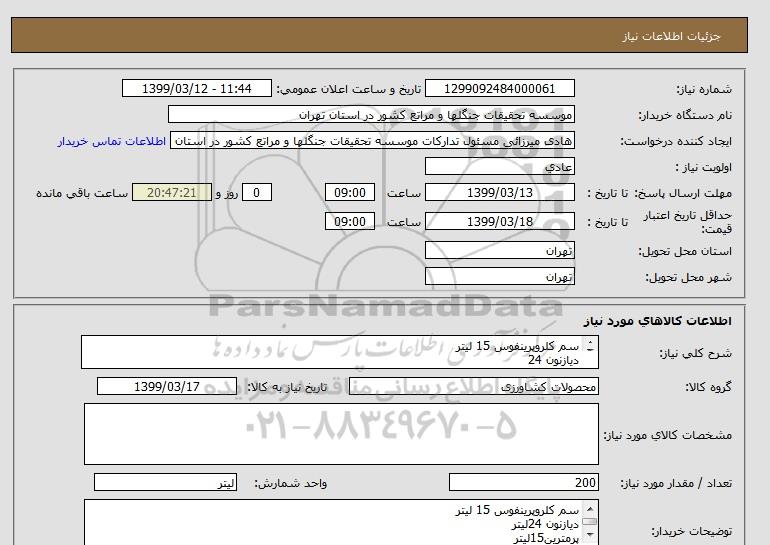Click the response deadline date 1399/03/13

[499, 192]
